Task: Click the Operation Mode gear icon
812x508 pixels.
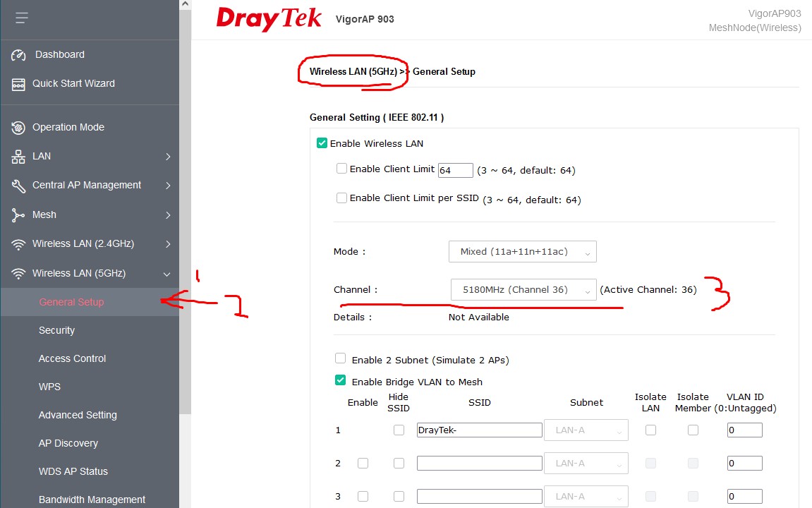Action: point(18,128)
